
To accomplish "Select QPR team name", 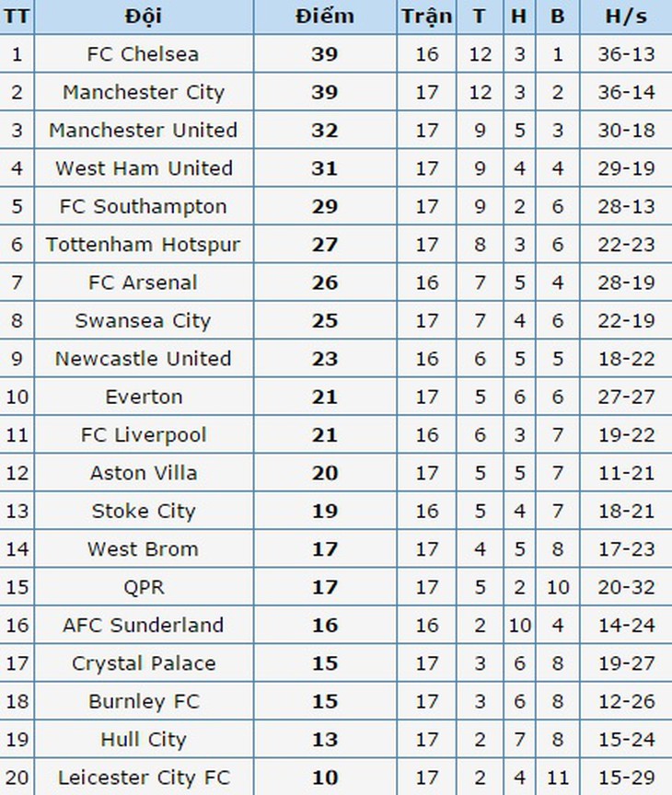I will point(144,587).
